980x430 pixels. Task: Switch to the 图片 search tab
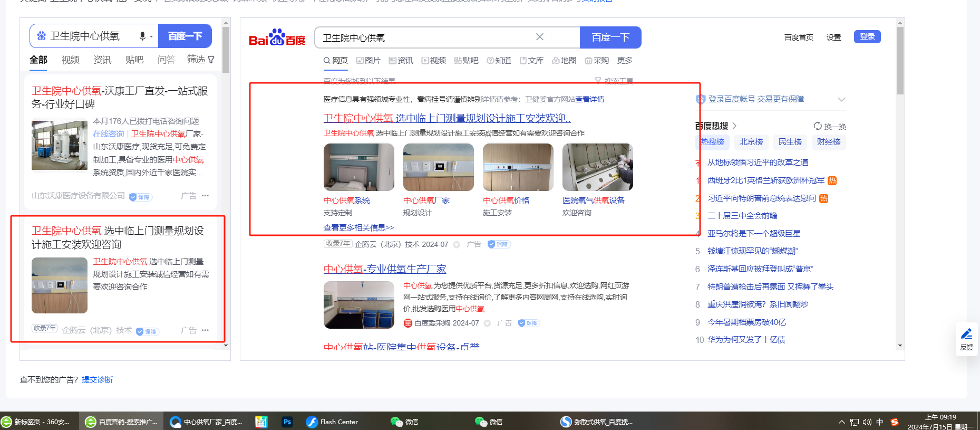pos(368,61)
